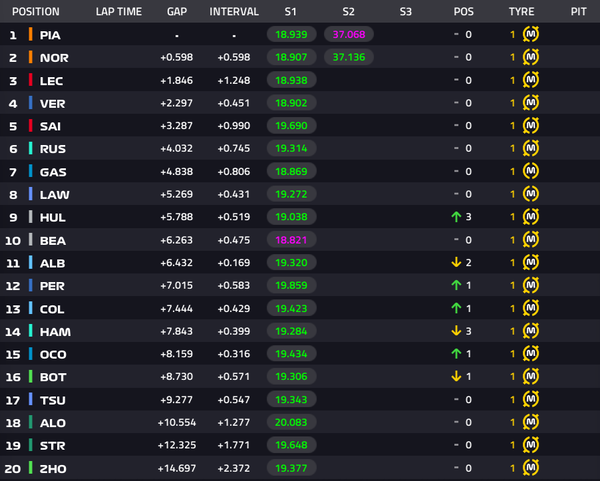Click the medium tyre icon in NOR's row
The width and height of the screenshot is (600, 481).
[531, 57]
